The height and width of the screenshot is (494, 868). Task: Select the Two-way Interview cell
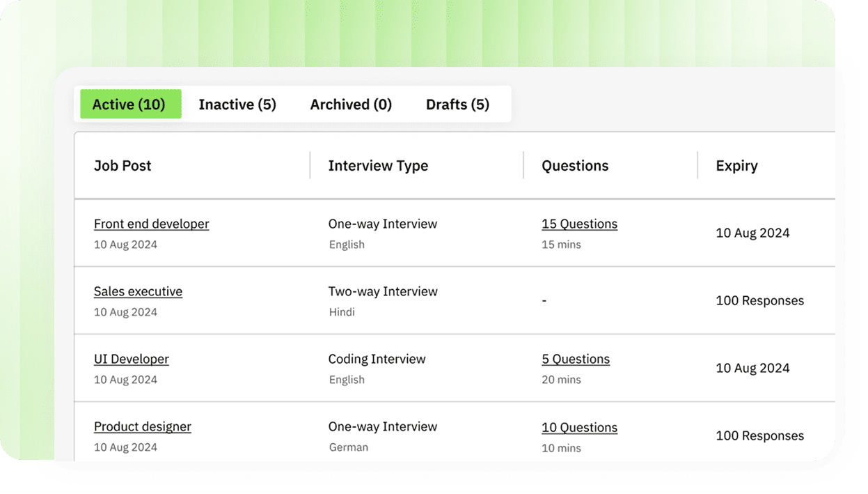(383, 291)
